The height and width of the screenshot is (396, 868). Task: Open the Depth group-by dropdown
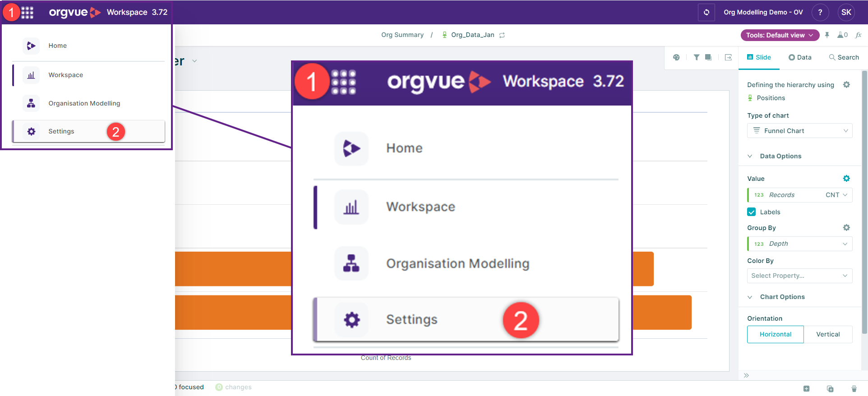[x=799, y=244]
